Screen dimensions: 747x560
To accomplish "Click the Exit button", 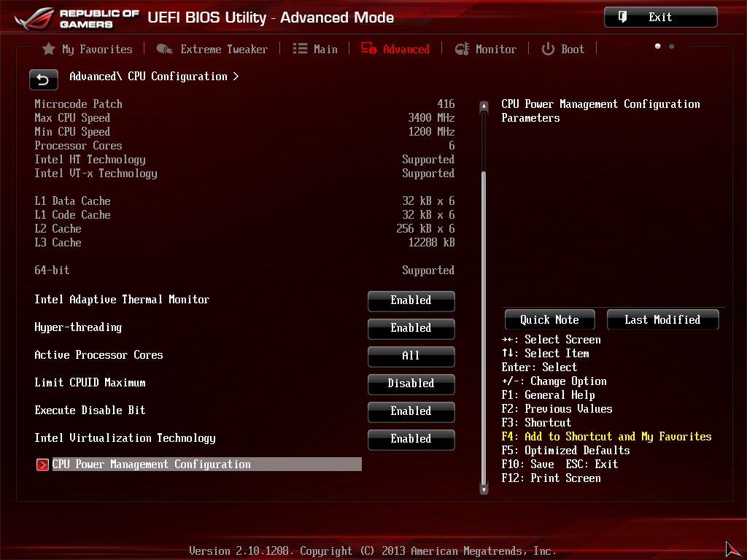I will 660,17.
